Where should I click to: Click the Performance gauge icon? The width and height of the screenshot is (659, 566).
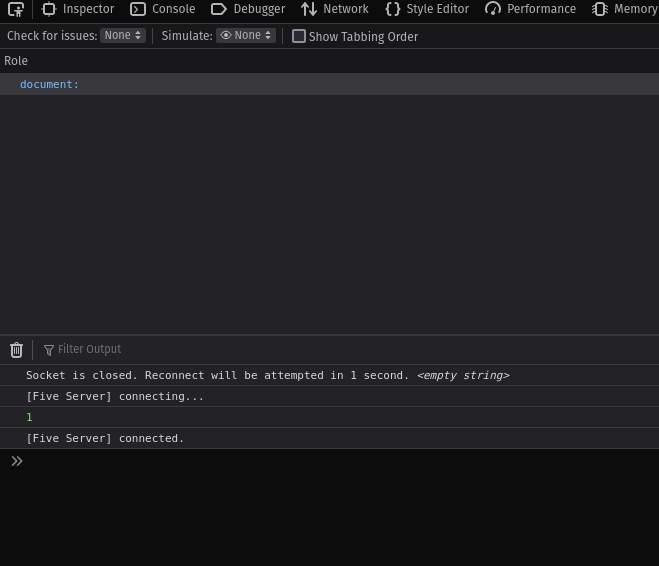pos(493,9)
